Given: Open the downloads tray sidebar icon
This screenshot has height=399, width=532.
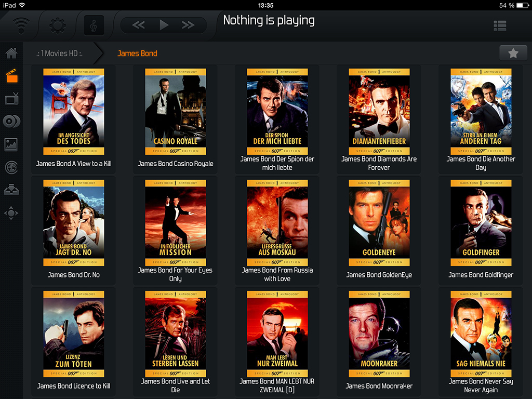Looking at the screenshot, I should [11, 190].
